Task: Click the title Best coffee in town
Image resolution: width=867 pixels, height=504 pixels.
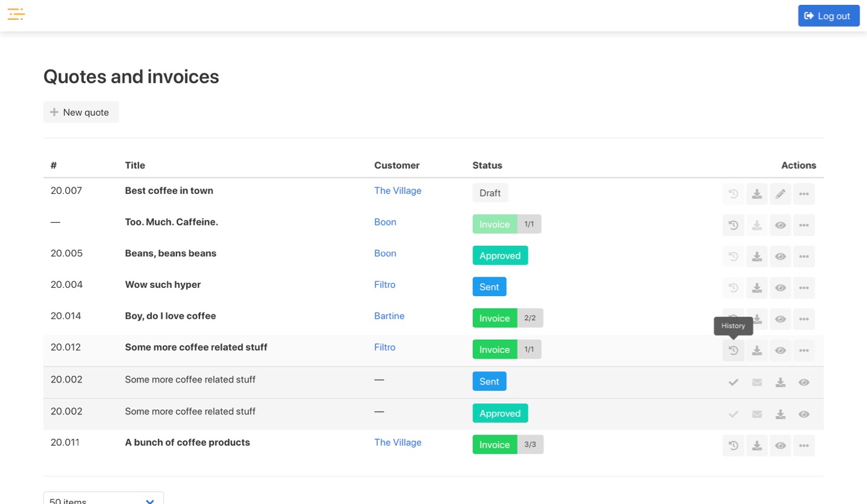Action: click(x=169, y=191)
